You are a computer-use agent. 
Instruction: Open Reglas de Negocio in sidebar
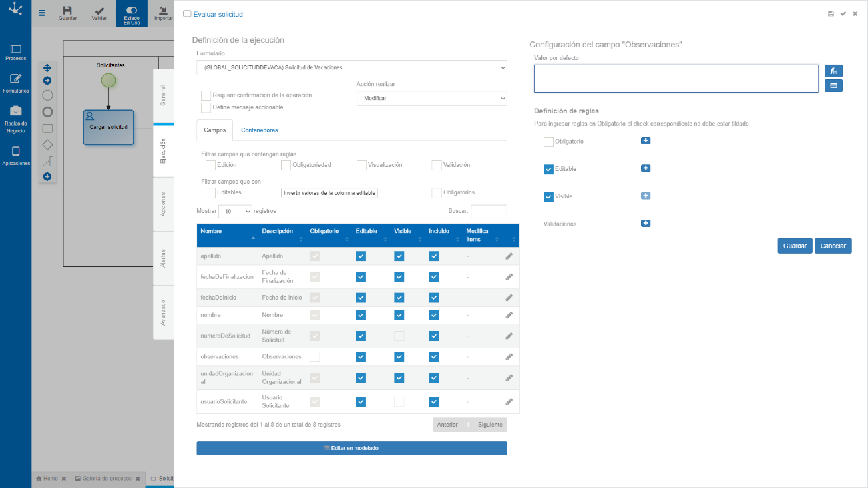pos(15,119)
